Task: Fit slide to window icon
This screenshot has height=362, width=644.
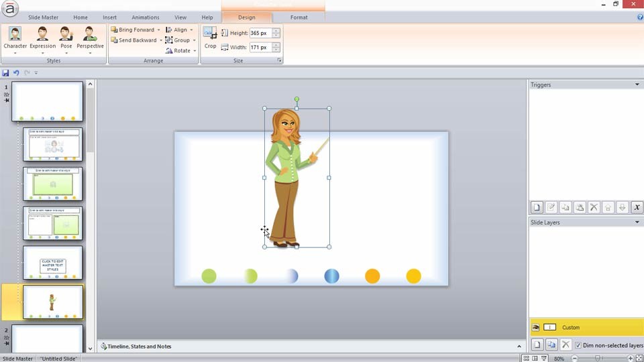Action: (x=639, y=358)
